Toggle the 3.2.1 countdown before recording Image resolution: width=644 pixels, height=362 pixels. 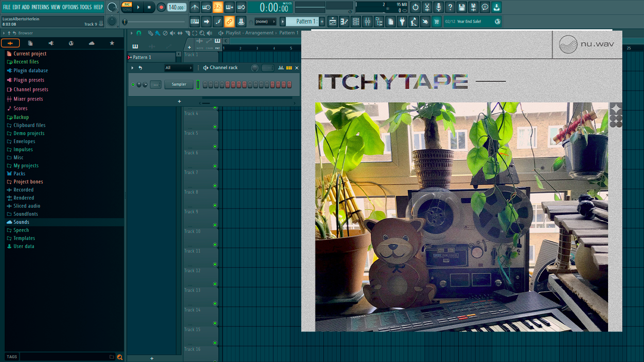pos(218,7)
